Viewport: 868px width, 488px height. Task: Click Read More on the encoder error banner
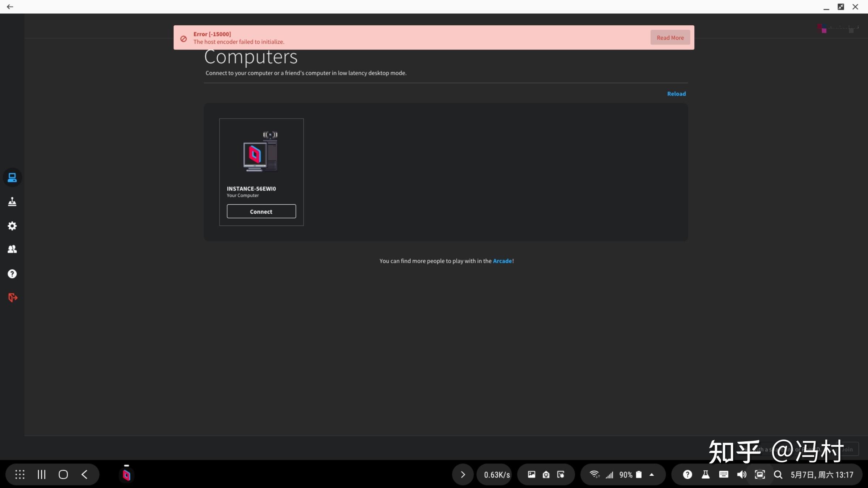point(670,37)
